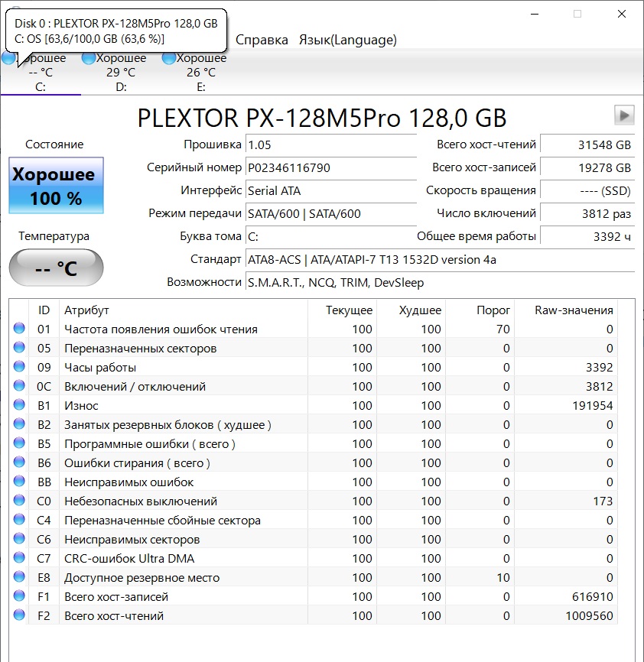The width and height of the screenshot is (644, 662).
Task: Click the Атрибут column header
Action: coord(184,310)
